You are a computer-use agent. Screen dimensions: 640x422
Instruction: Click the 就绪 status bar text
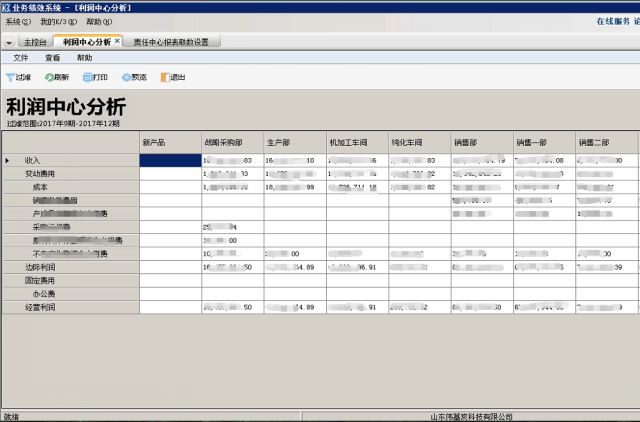click(x=11, y=417)
